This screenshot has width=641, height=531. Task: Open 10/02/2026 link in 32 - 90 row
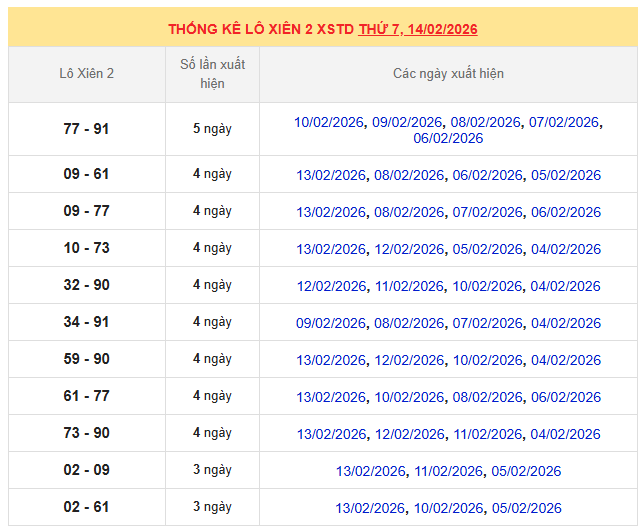(x=487, y=286)
